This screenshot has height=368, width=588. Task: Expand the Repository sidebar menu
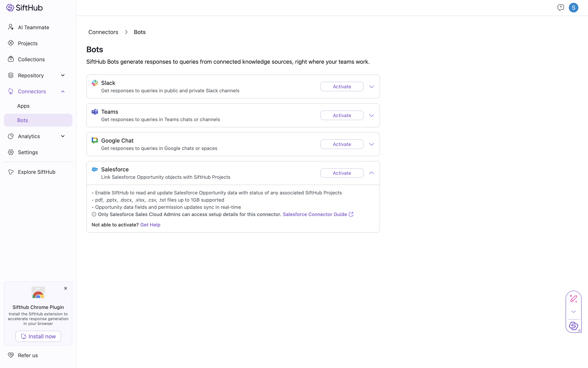pos(63,75)
